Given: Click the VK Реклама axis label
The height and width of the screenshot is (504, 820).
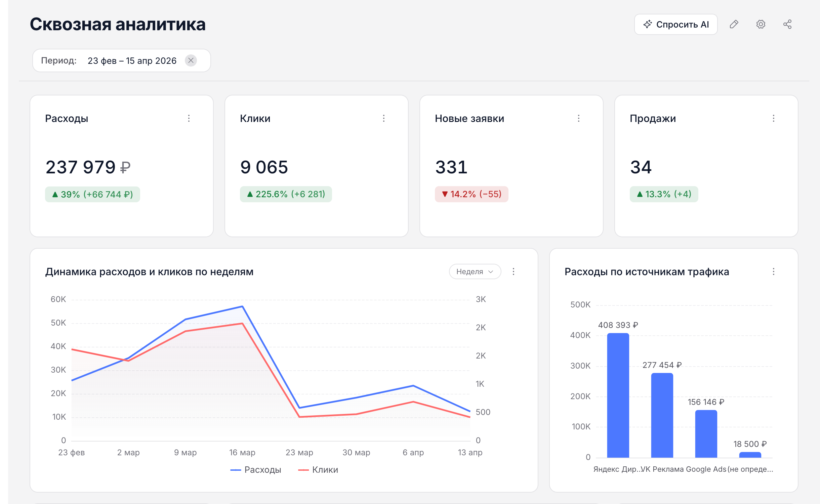Looking at the screenshot, I should point(663,469).
